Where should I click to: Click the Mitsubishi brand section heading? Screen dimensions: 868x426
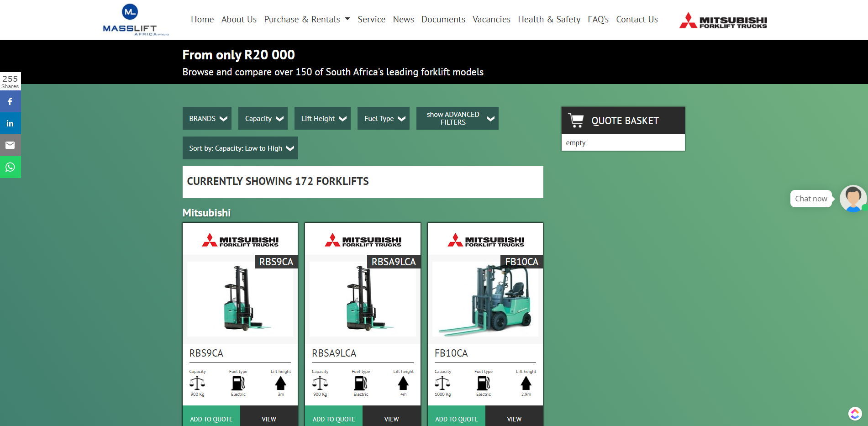pos(206,213)
